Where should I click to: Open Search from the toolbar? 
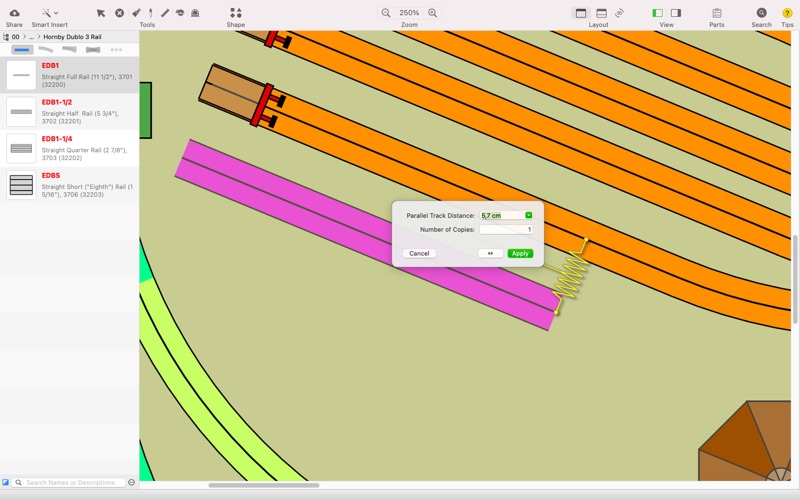pyautogui.click(x=761, y=13)
